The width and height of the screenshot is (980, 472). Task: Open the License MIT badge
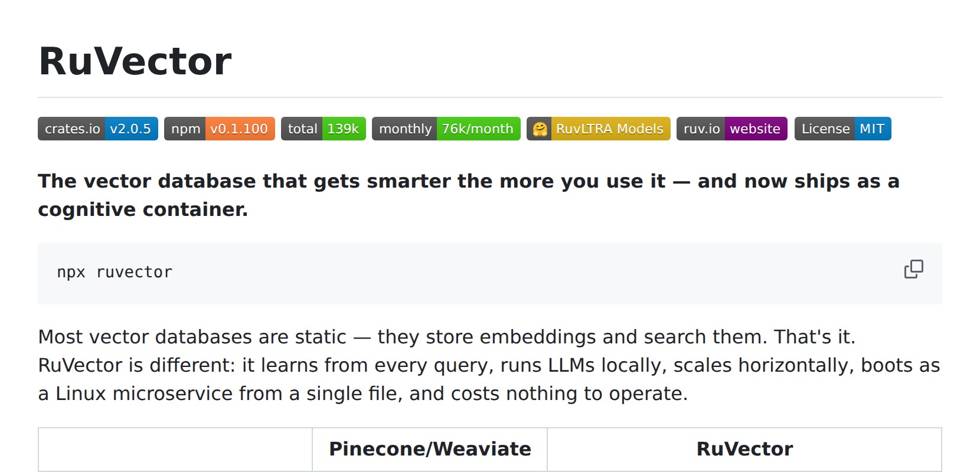coord(842,129)
